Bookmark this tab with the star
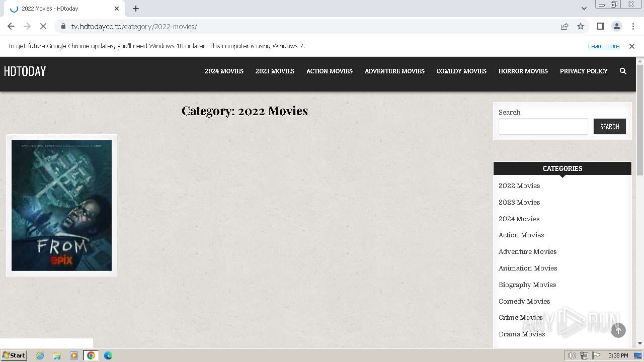Image resolution: width=644 pixels, height=362 pixels. point(581,26)
